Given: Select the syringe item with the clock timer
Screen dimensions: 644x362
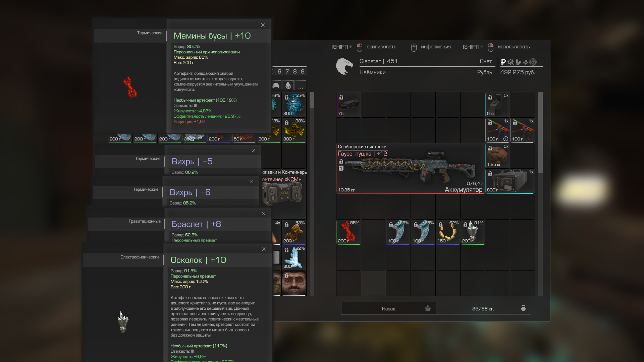Looking at the screenshot, I should tap(497, 130).
